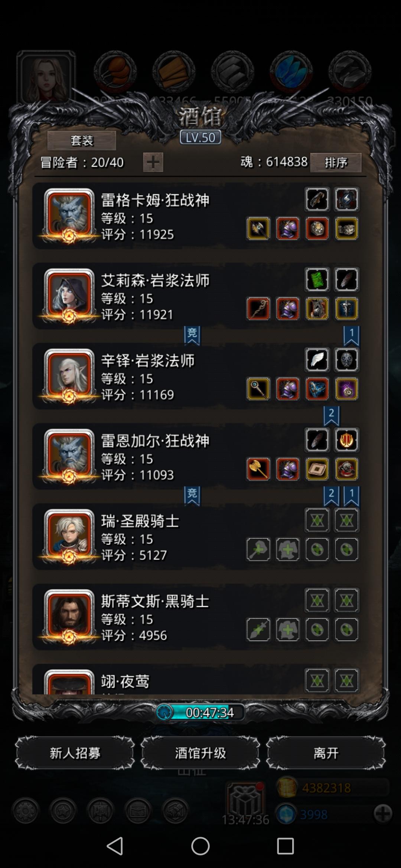Click the 酒馆升级 button
Screen dimensions: 401x868
pos(200,753)
